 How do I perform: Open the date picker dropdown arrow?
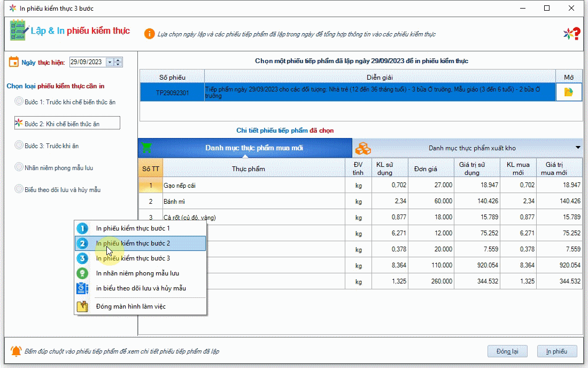(110, 62)
